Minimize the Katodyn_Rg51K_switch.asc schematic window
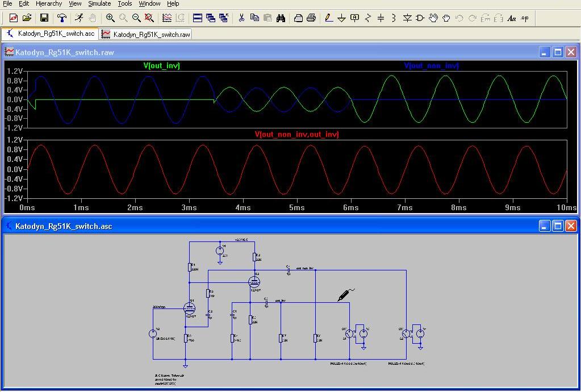Viewport: 581px width, 392px height. (x=544, y=226)
